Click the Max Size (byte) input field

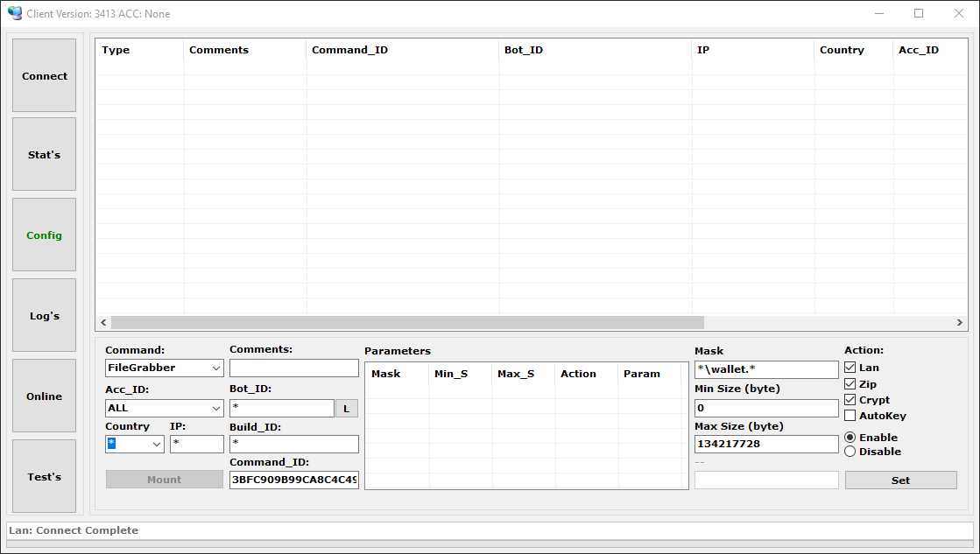pos(765,445)
